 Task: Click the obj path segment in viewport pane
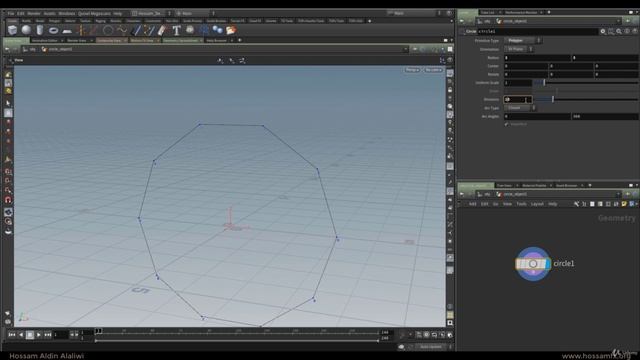pyautogui.click(x=32, y=49)
